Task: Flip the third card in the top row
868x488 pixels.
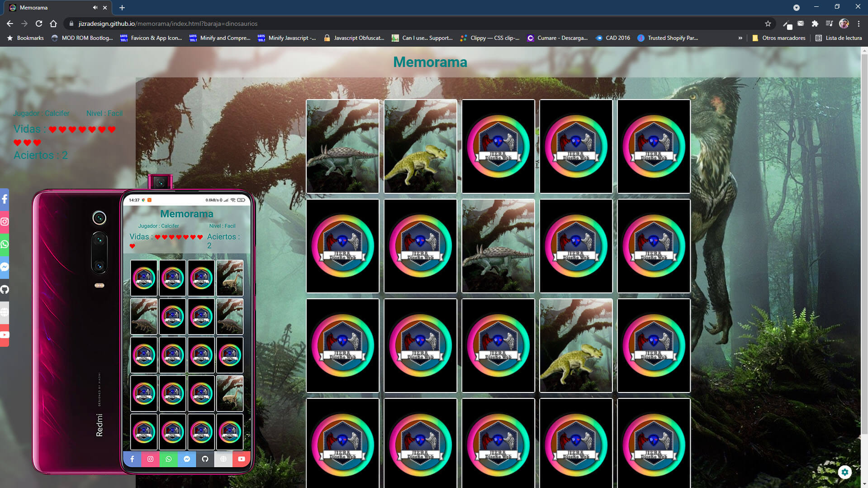Action: pyautogui.click(x=498, y=146)
